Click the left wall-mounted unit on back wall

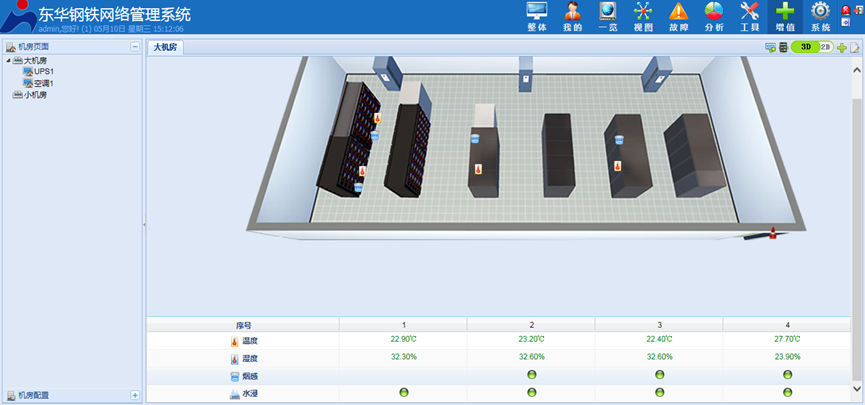pos(388,72)
